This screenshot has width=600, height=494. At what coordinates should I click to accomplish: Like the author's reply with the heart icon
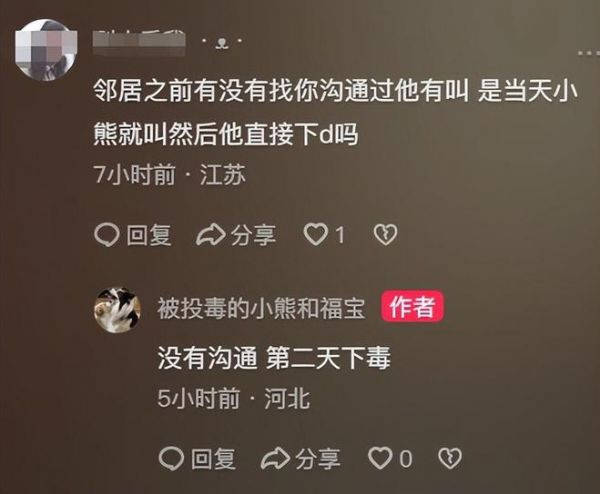click(x=380, y=458)
